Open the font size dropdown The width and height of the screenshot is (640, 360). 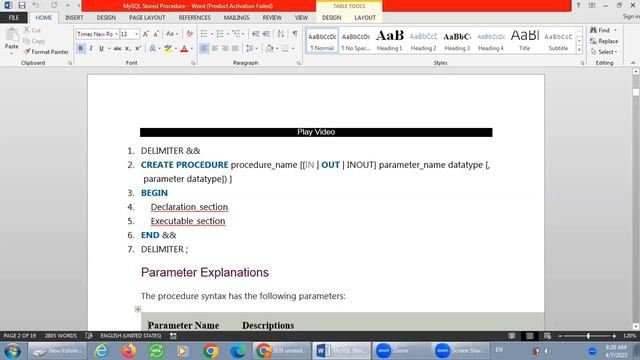[136, 34]
